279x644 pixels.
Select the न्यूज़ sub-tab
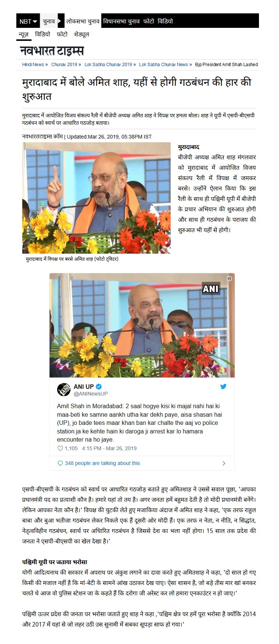point(23,34)
